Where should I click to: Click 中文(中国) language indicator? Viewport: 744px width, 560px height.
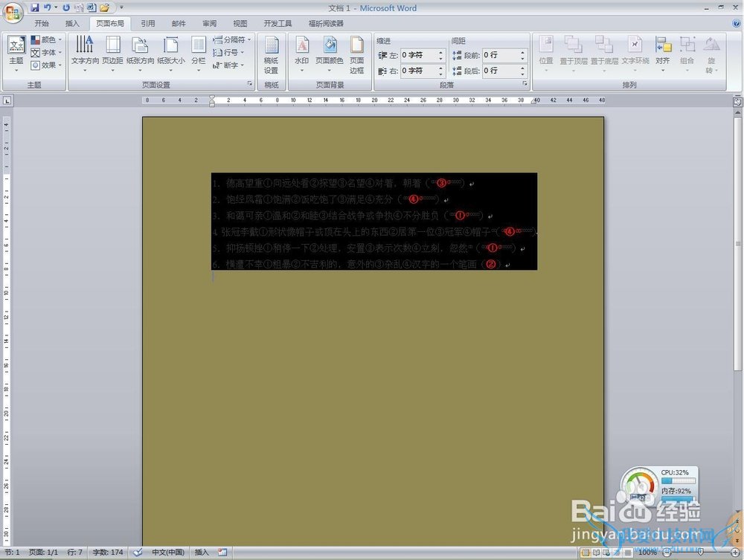pos(168,552)
